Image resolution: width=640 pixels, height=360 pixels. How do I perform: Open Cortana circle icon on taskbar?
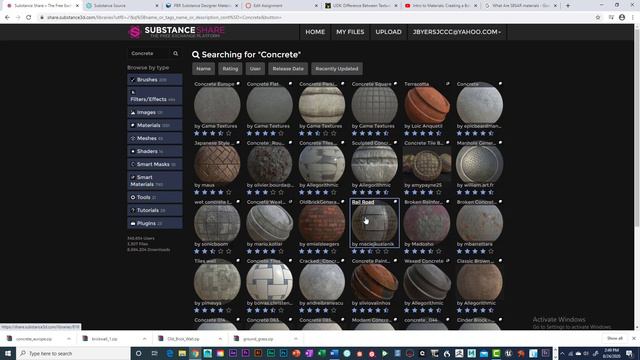[138, 353]
